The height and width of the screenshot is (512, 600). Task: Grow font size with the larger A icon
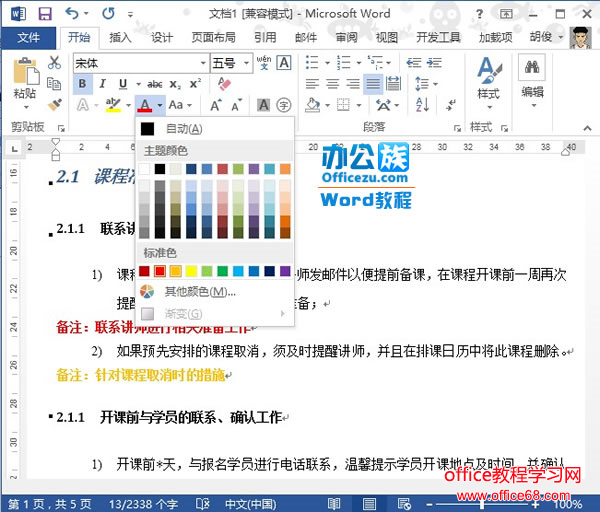pyautogui.click(x=215, y=105)
